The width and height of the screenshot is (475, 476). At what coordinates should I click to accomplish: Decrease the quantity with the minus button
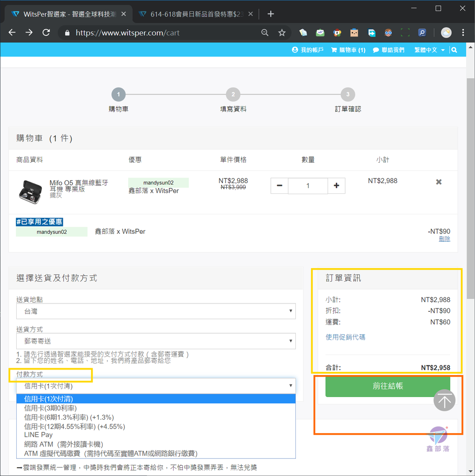pos(280,185)
